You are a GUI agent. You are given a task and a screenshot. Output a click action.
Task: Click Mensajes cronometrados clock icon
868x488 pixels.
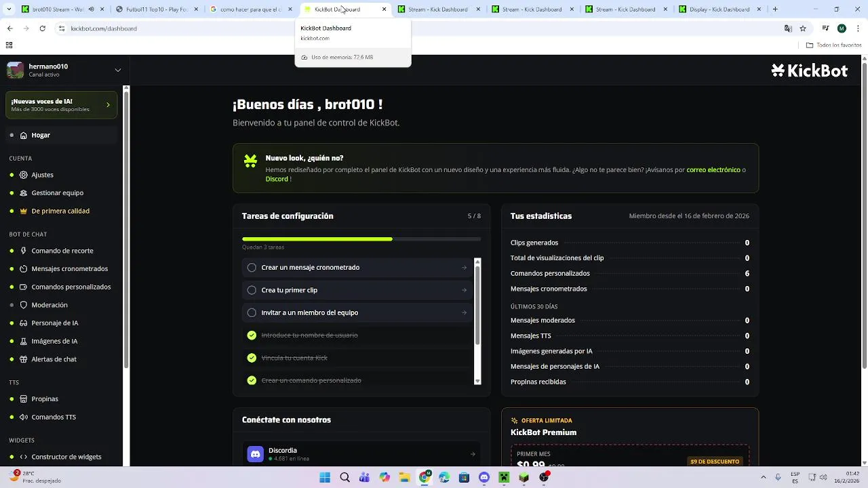(x=24, y=268)
